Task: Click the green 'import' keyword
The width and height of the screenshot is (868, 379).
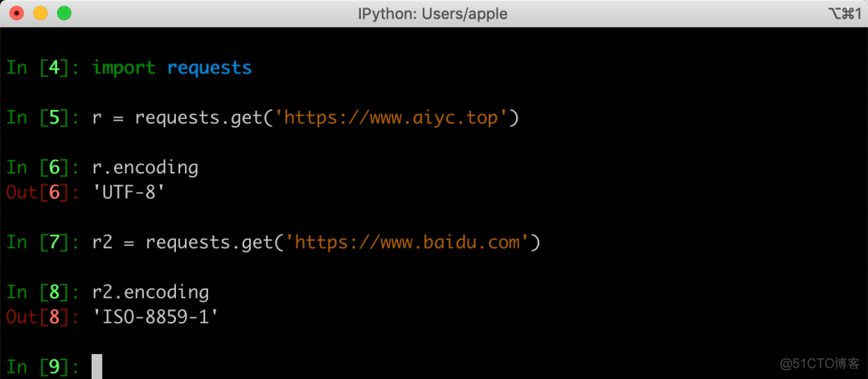Action: click(x=124, y=68)
